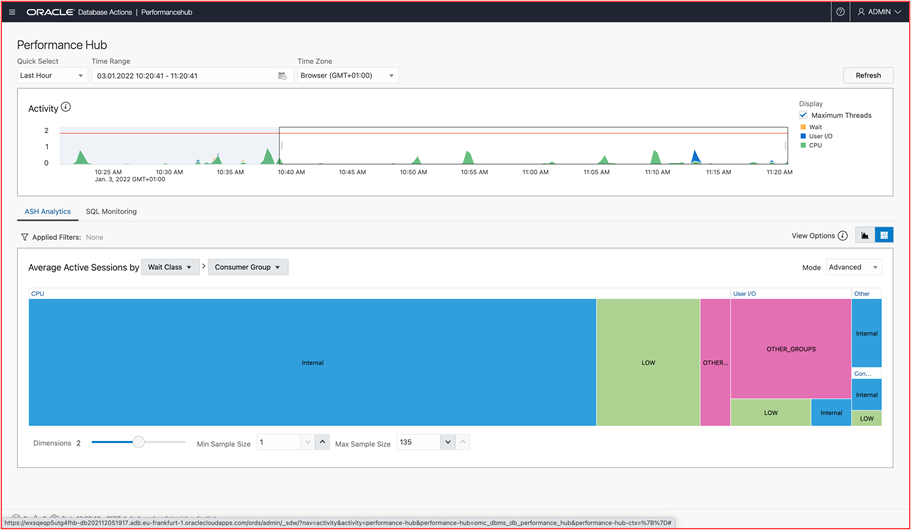This screenshot has width=911, height=530.
Task: Click the CPU LOW treemap block
Action: [648, 363]
